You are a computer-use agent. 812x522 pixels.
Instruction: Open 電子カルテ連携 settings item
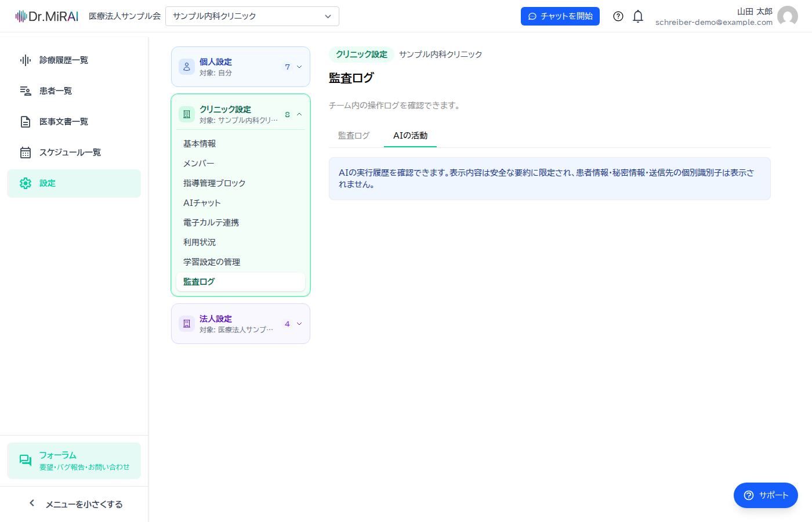click(241, 223)
